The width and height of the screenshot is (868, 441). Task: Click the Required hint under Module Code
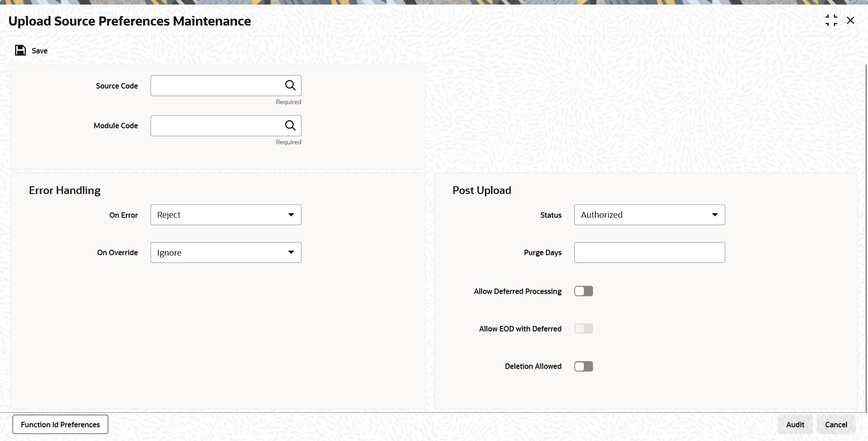coord(288,142)
